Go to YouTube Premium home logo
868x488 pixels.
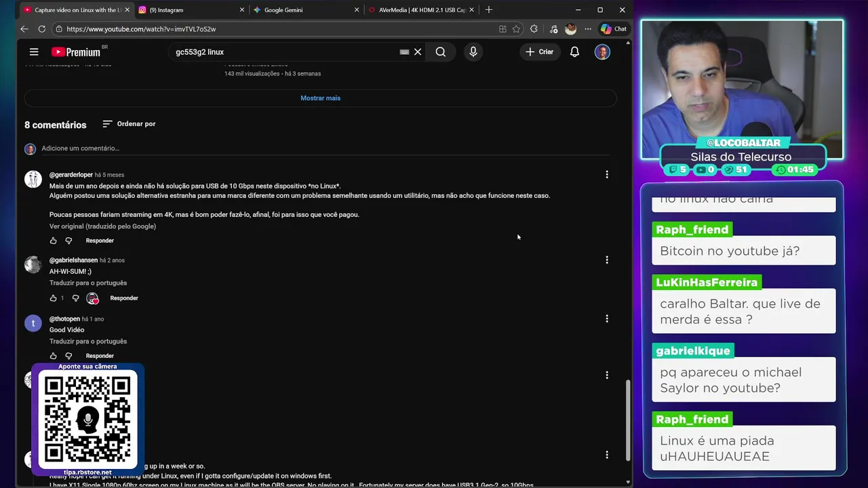coord(76,52)
